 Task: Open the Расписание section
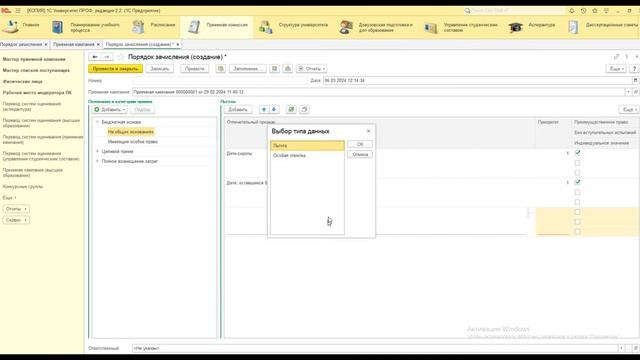[153, 27]
